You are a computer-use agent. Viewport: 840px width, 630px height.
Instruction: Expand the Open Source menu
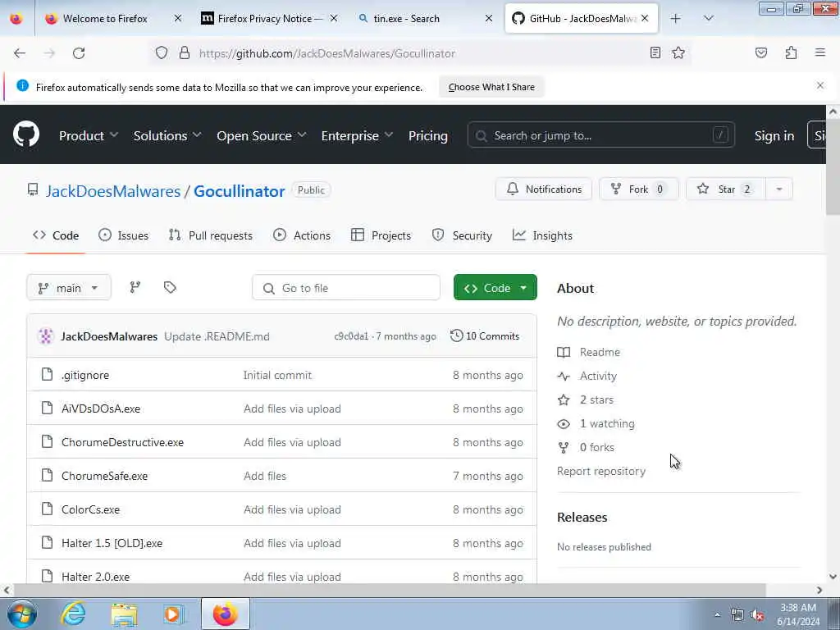[262, 135]
